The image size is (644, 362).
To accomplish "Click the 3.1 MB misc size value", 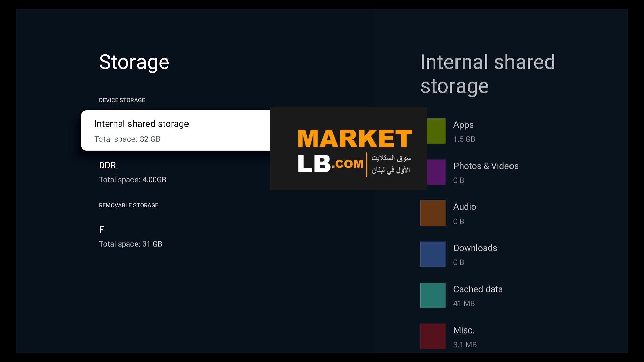I will click(465, 345).
